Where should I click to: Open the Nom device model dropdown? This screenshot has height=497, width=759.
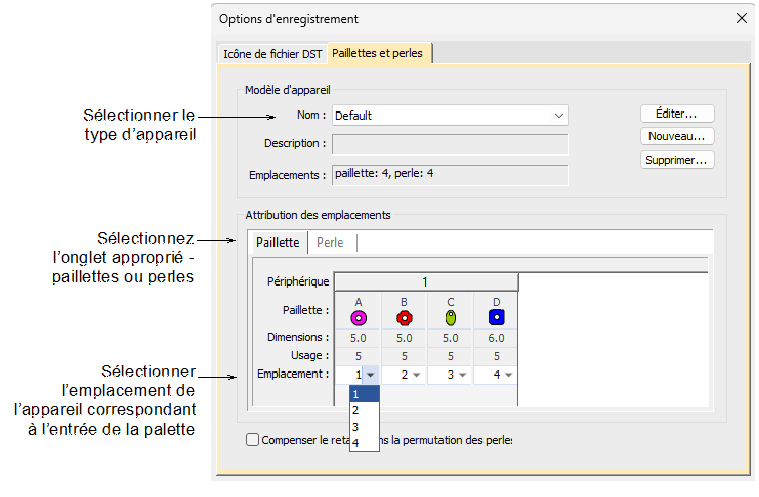pyautogui.click(x=558, y=116)
